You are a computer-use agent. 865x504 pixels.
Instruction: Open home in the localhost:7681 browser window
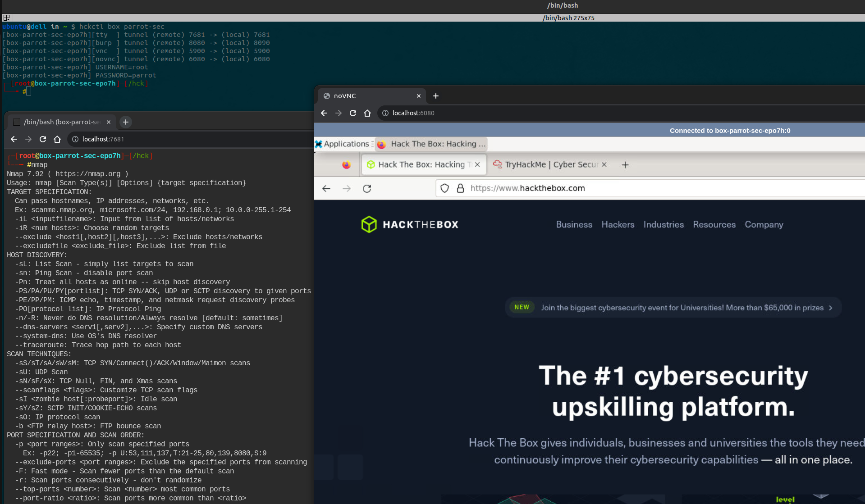[x=57, y=139]
